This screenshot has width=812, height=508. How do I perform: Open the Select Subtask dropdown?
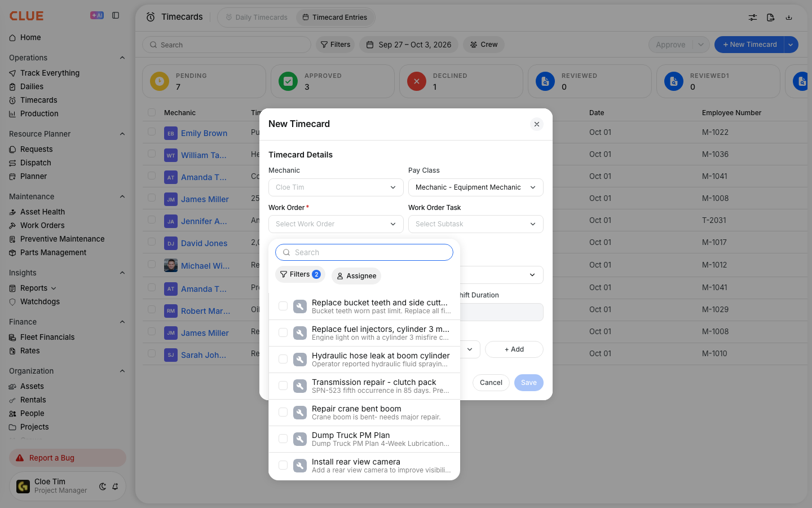pos(476,224)
